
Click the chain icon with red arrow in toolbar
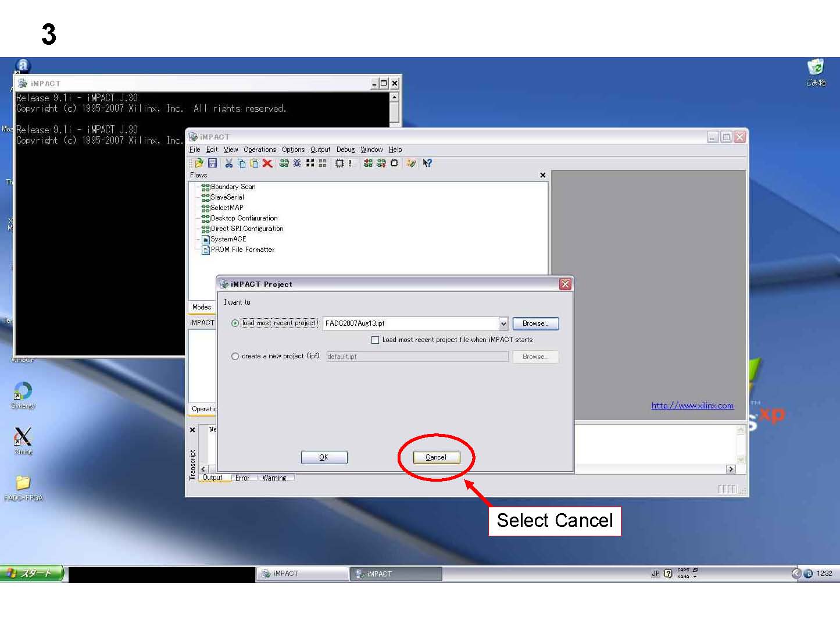coord(368,163)
